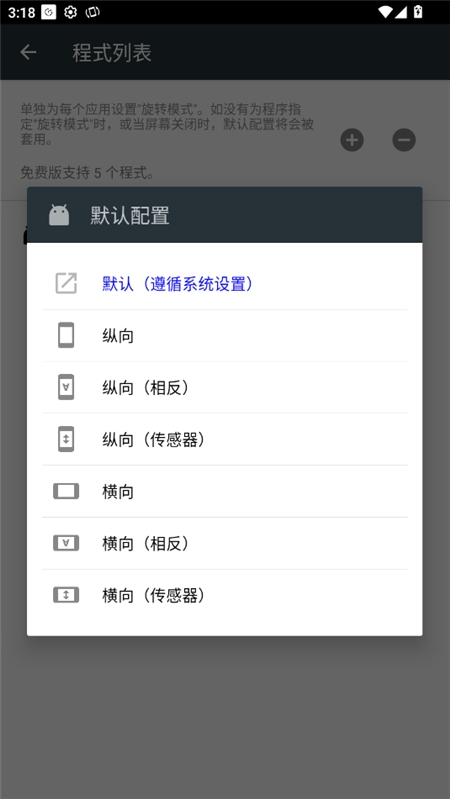Tap the sensor landscape icon with arrows
The image size is (450, 799).
66,595
